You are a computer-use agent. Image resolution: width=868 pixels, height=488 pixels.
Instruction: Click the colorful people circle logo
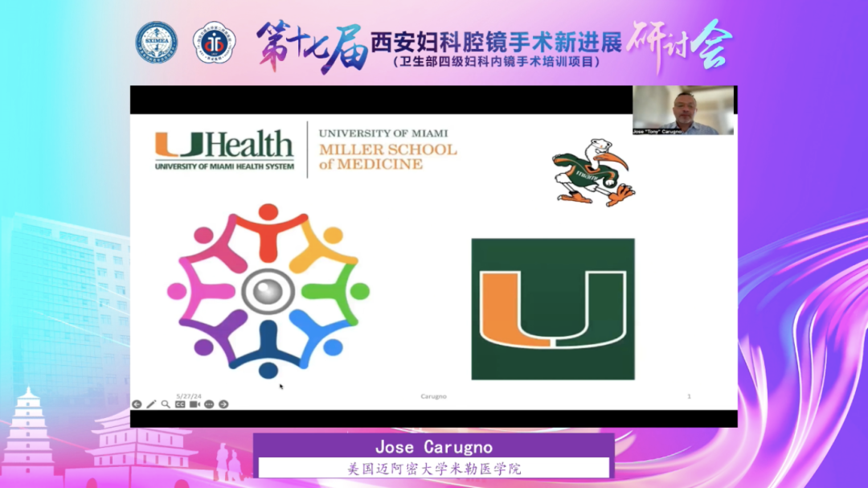268,290
